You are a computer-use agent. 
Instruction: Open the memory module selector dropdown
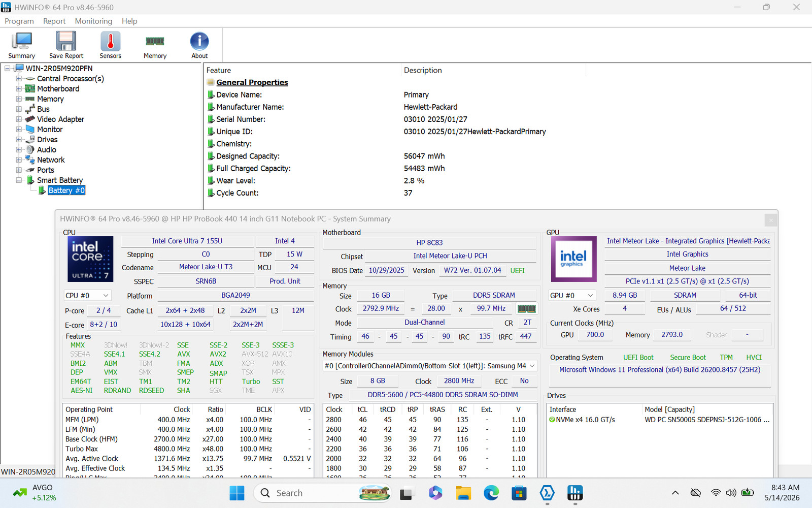pos(430,366)
